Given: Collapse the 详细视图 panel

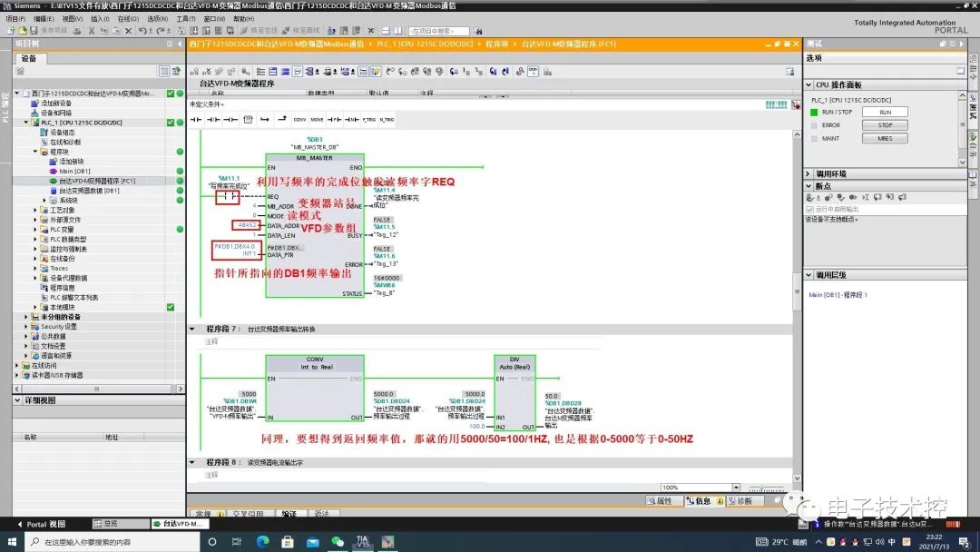Looking at the screenshot, I should 17,400.
